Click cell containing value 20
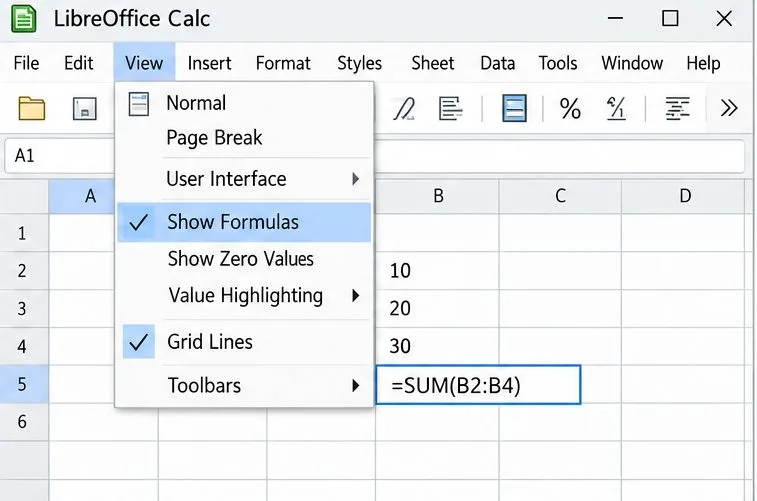The height and width of the screenshot is (501, 757). [x=437, y=308]
